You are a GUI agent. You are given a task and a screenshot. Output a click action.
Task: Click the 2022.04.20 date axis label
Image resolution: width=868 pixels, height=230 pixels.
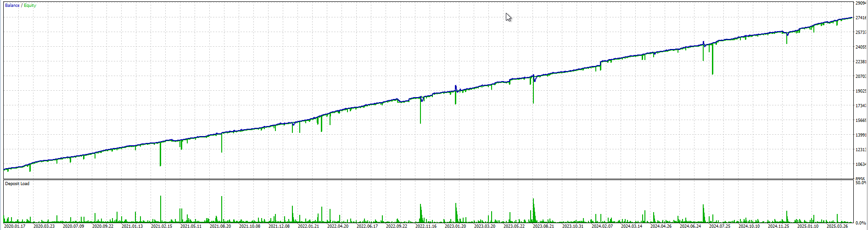[x=338, y=226]
